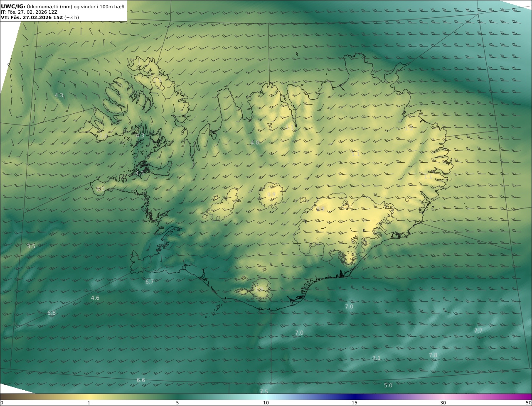Click the 0.9 value on the central glacier
Image resolution: width=532 pixels, height=406 pixels.
coord(271,194)
